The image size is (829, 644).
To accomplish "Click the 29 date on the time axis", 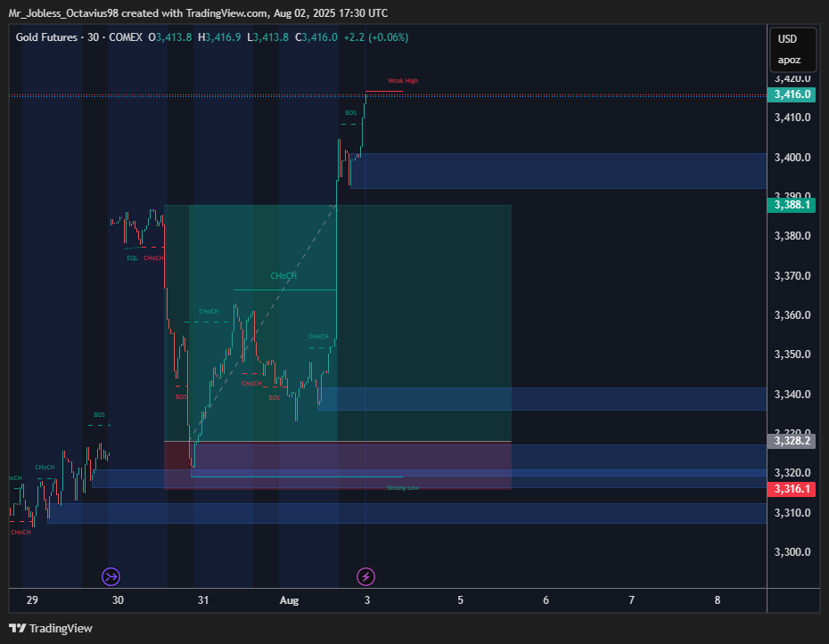I will (x=32, y=600).
